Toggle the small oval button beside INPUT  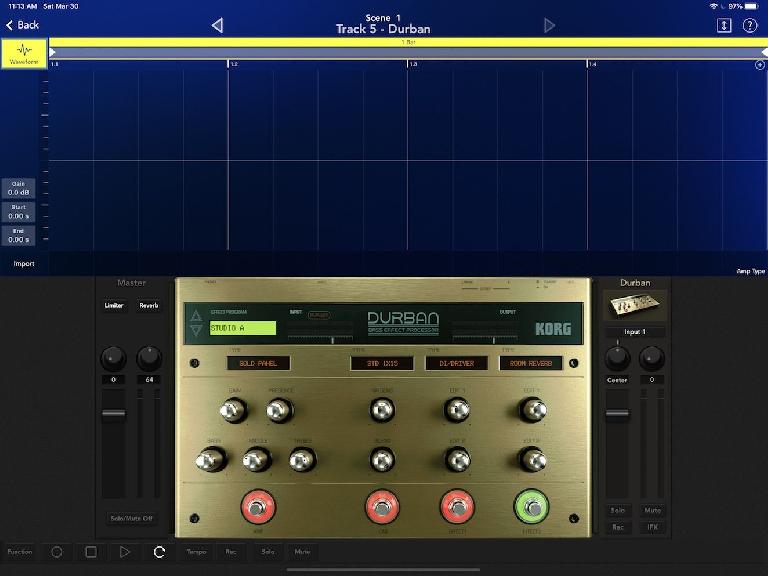319,315
